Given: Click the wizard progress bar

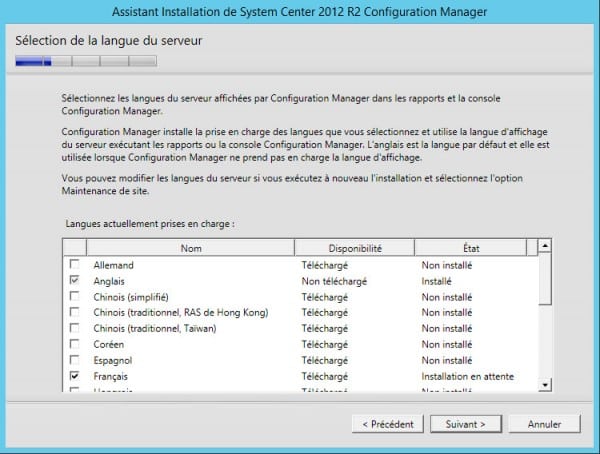Looking at the screenshot, I should pyautogui.click(x=86, y=61).
